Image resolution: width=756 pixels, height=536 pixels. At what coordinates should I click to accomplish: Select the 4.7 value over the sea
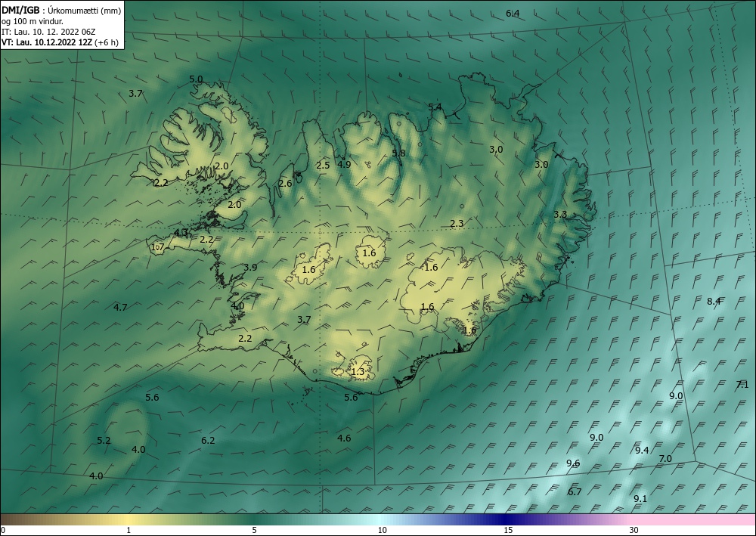[x=120, y=307]
